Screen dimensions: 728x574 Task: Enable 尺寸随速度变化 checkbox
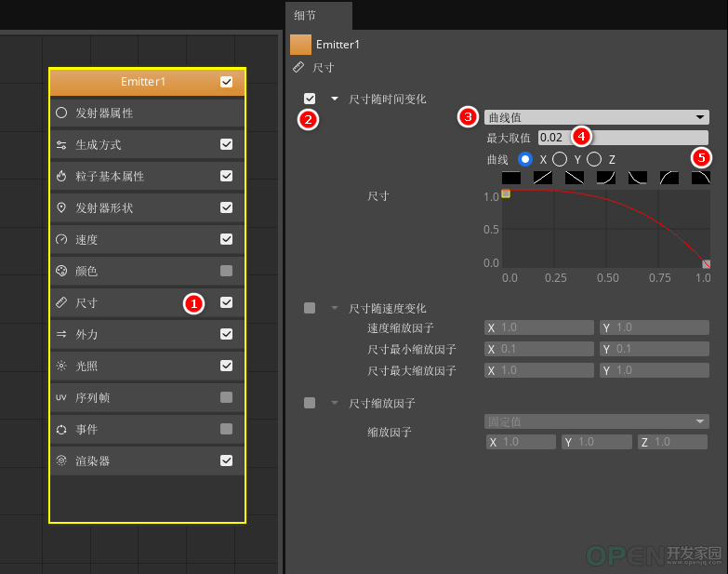pos(310,308)
